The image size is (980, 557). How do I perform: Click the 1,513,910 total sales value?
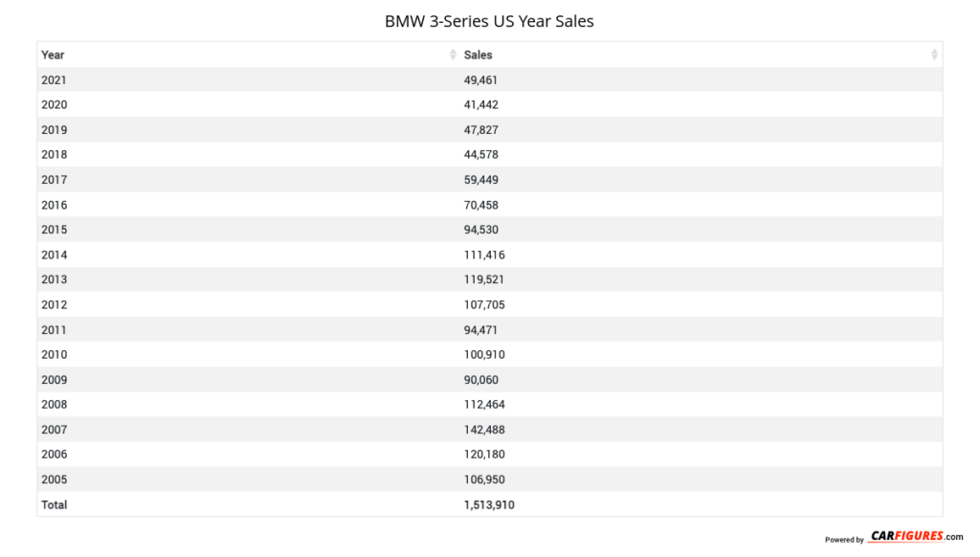[x=488, y=504]
